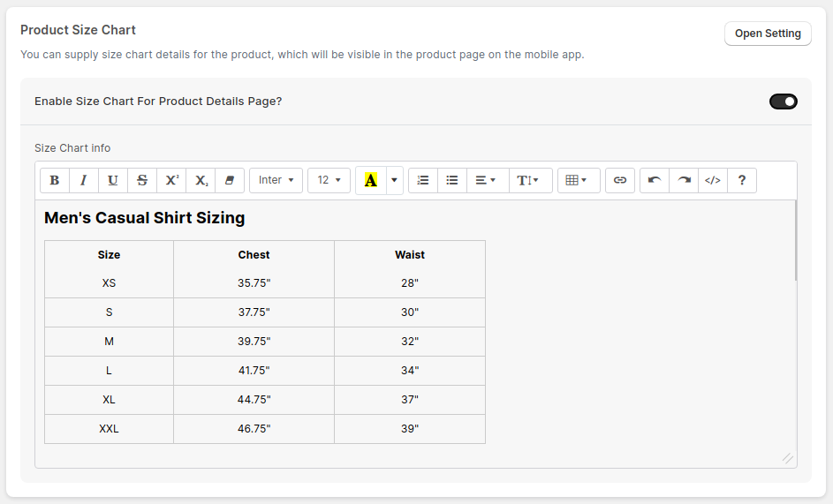Open insert table dropdown
Screen dimensions: 833x504
pos(579,181)
